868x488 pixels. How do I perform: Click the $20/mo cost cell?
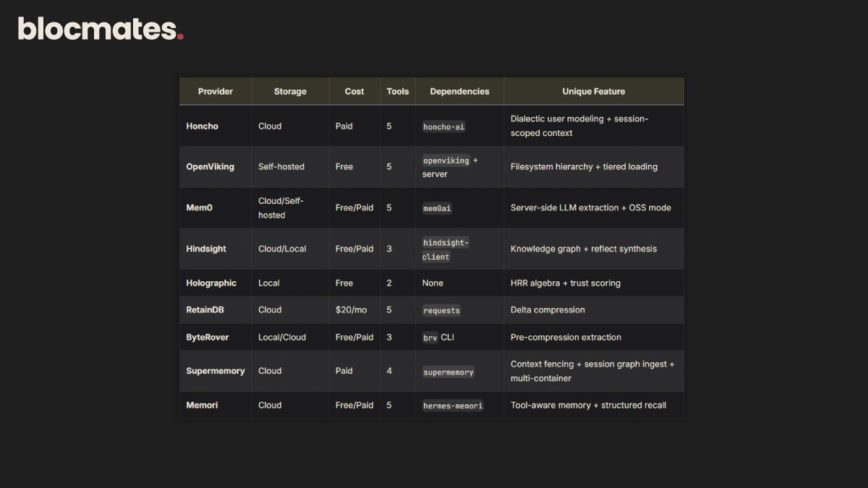[x=352, y=310]
